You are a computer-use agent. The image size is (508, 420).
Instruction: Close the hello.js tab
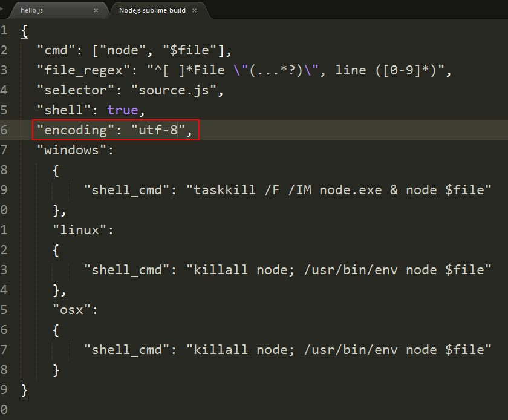[96, 10]
